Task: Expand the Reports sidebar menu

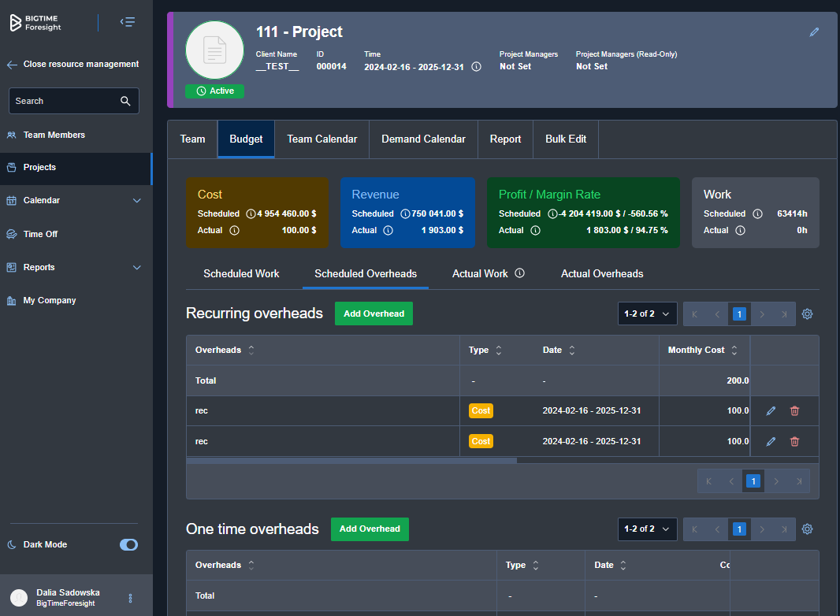Action: point(136,268)
